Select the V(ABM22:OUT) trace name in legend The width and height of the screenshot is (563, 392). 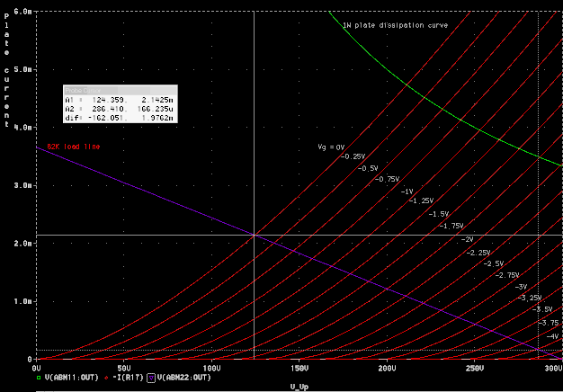tap(183, 378)
